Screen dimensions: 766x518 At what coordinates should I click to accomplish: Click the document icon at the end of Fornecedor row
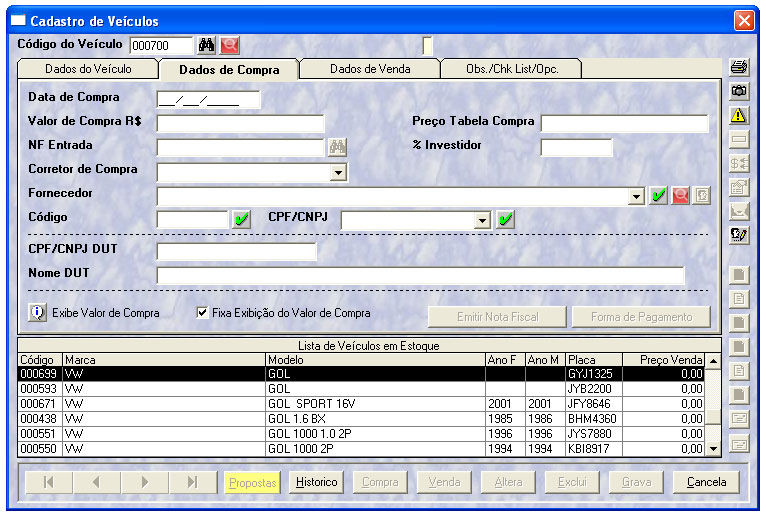click(702, 195)
